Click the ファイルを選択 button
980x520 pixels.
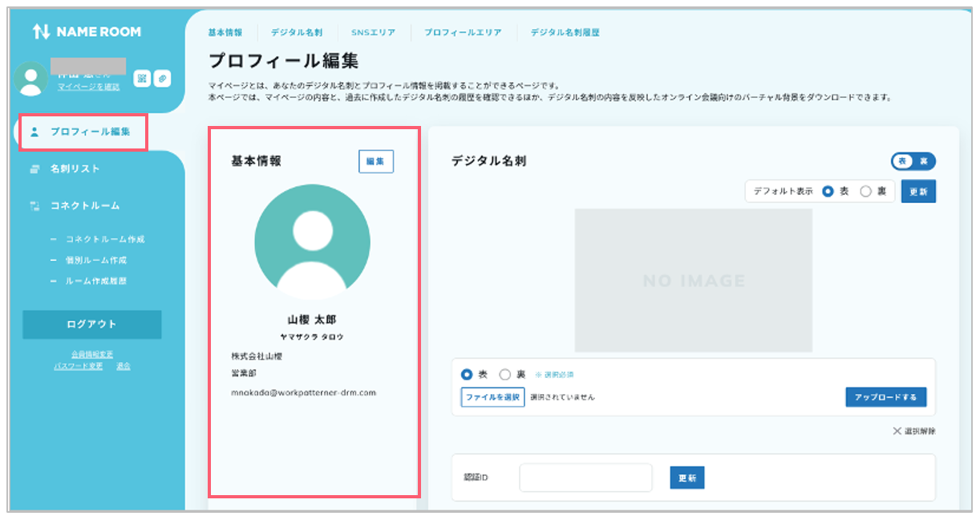(492, 397)
